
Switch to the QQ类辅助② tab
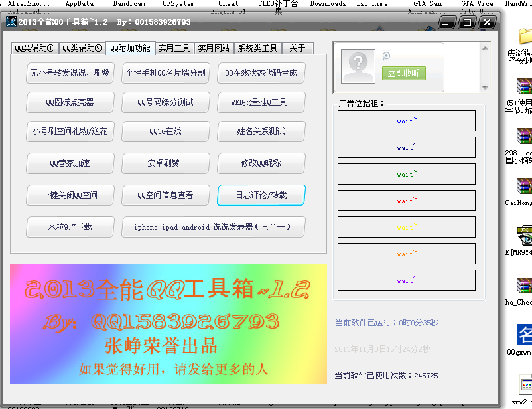(82, 48)
